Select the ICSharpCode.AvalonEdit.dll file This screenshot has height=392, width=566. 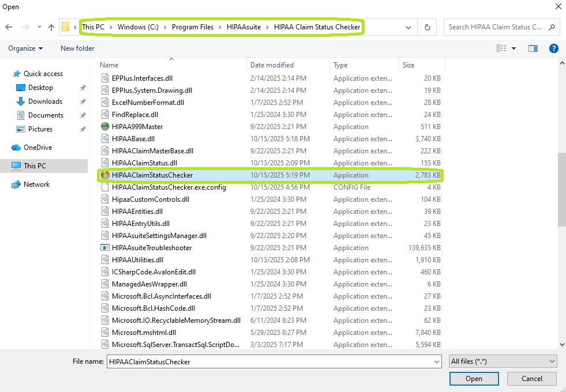point(153,272)
